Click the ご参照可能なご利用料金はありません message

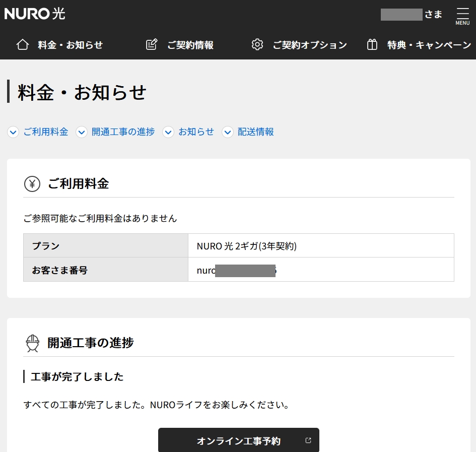tap(100, 218)
